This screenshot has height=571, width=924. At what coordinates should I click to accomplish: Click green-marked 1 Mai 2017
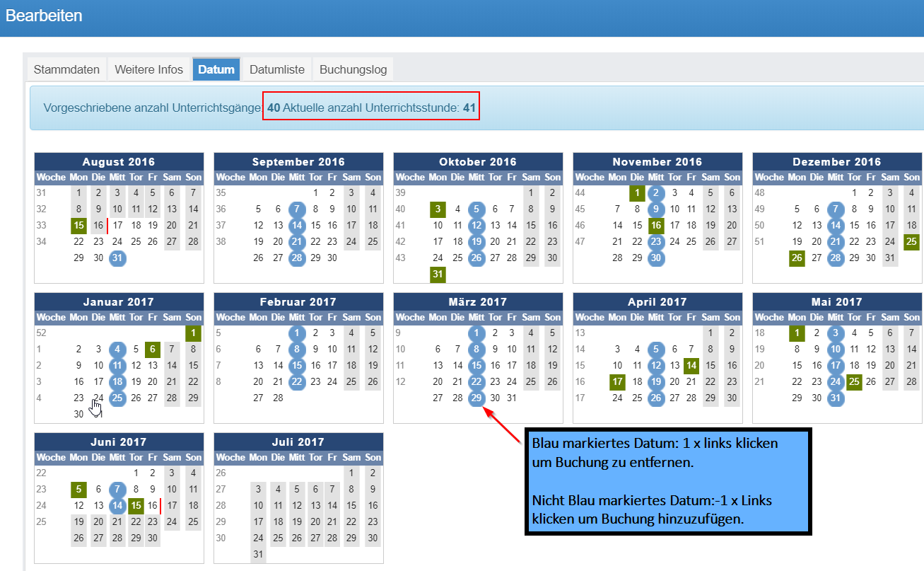(x=797, y=333)
